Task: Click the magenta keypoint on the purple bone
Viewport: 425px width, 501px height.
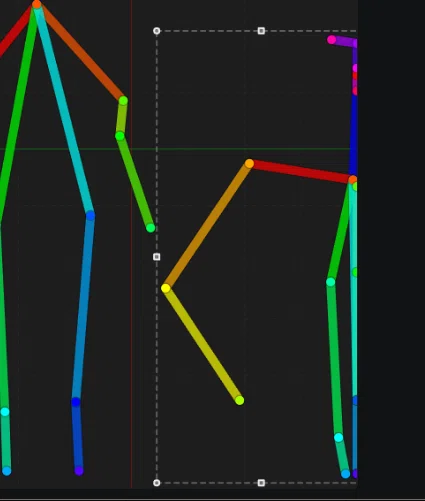Action: click(331, 40)
